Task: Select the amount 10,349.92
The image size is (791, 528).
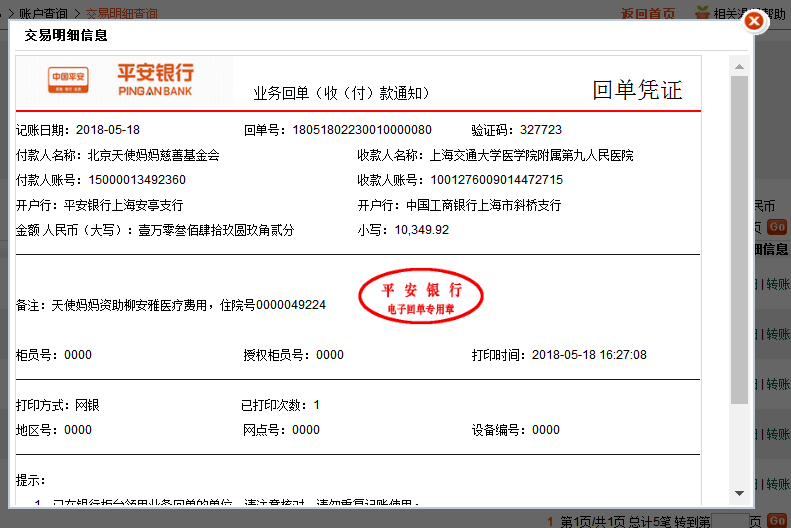Action: (422, 230)
